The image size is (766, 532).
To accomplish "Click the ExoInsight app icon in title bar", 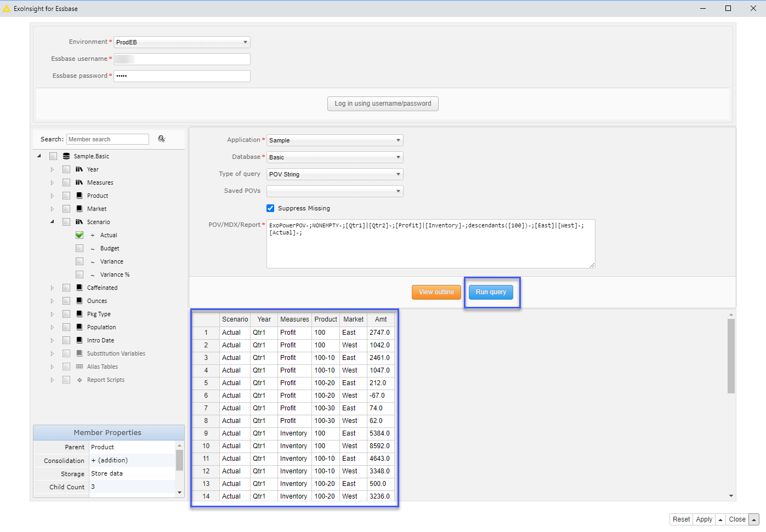I will (x=7, y=9).
